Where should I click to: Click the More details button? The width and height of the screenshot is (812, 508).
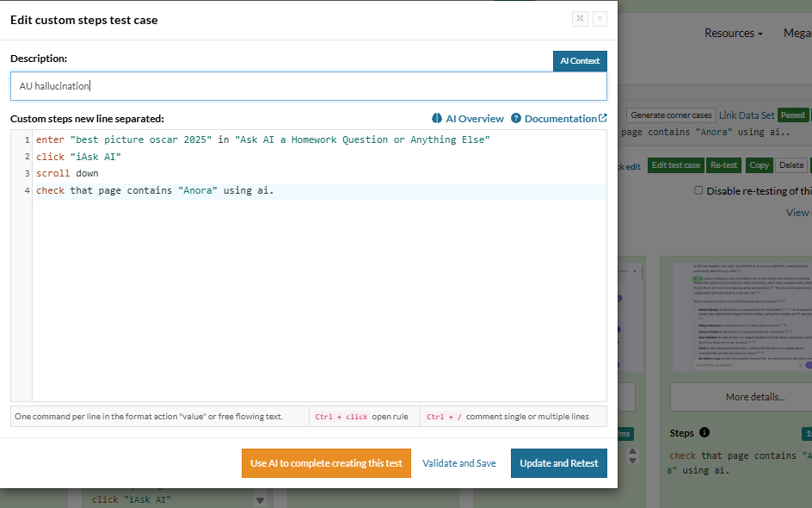(754, 397)
